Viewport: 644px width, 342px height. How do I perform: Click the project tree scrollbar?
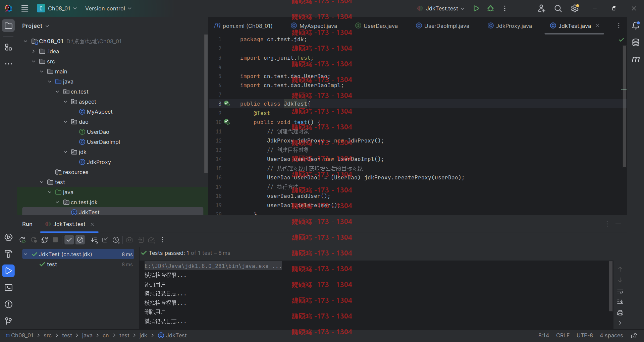click(x=206, y=104)
